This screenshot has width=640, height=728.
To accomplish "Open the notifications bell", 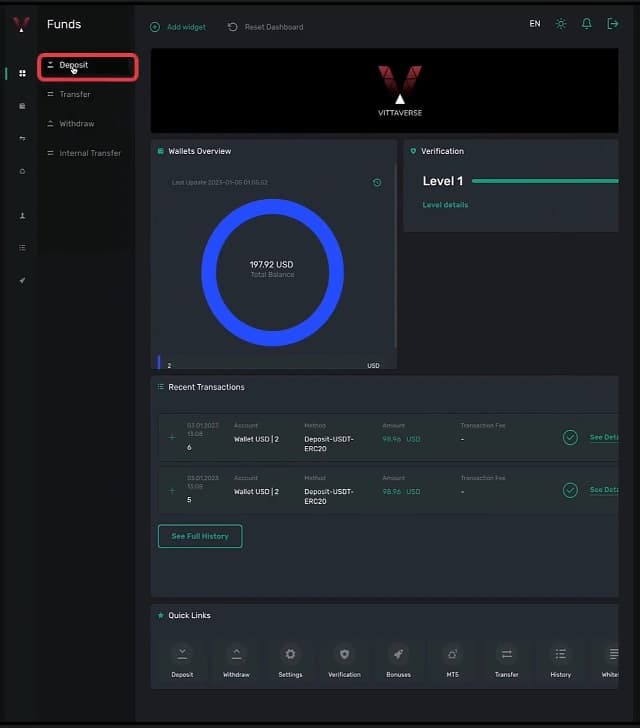I will (x=587, y=24).
